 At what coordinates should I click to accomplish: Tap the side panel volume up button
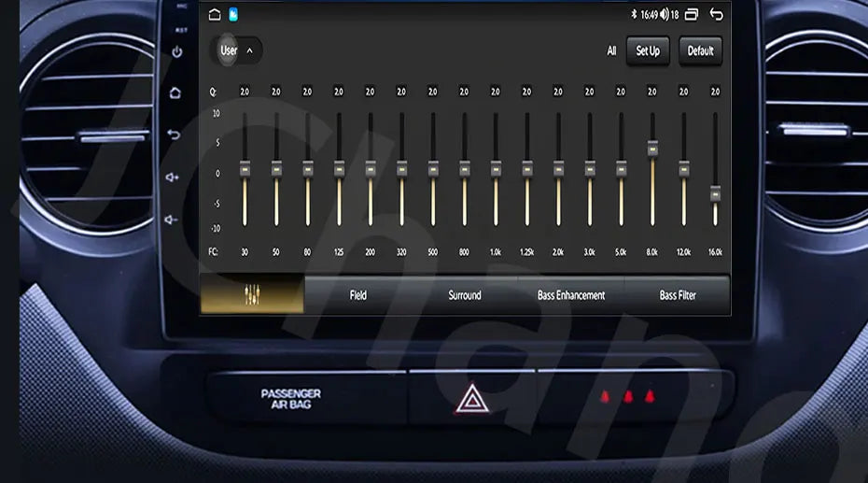172,178
